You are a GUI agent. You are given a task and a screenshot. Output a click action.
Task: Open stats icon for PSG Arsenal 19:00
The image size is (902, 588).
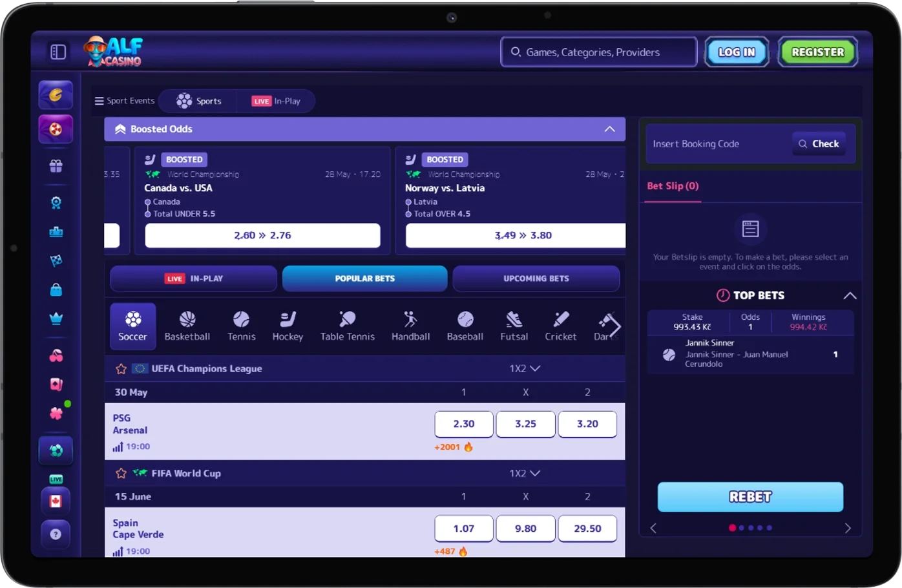point(118,447)
